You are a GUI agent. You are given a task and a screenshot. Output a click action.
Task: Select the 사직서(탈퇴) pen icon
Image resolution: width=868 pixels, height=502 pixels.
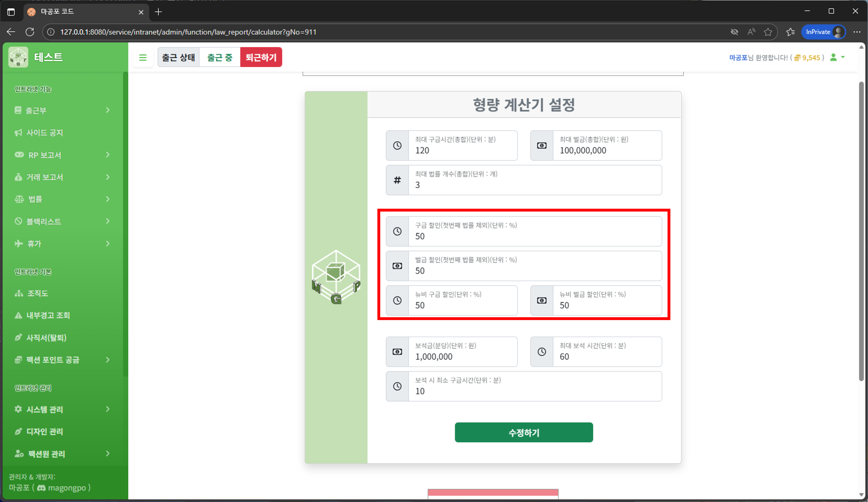coord(18,338)
